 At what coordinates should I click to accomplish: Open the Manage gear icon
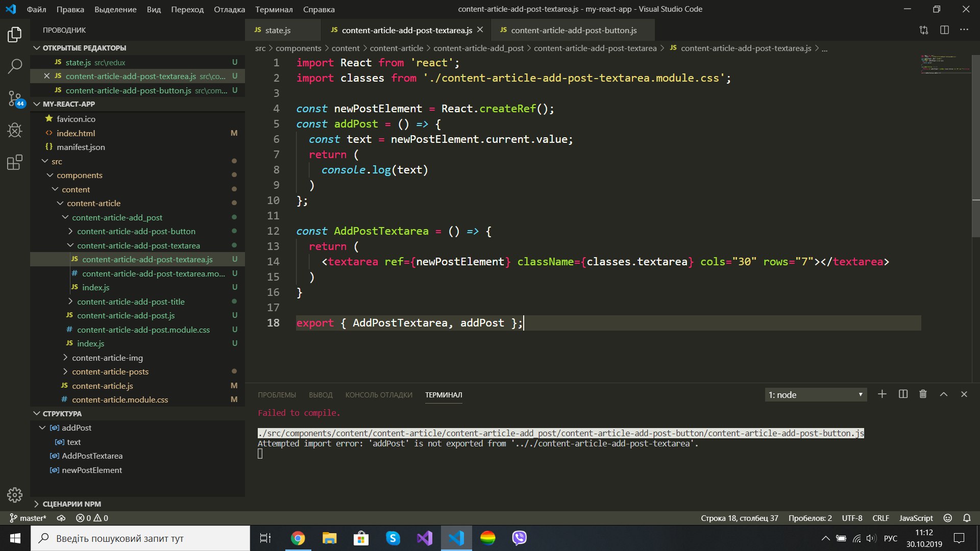coord(15,494)
